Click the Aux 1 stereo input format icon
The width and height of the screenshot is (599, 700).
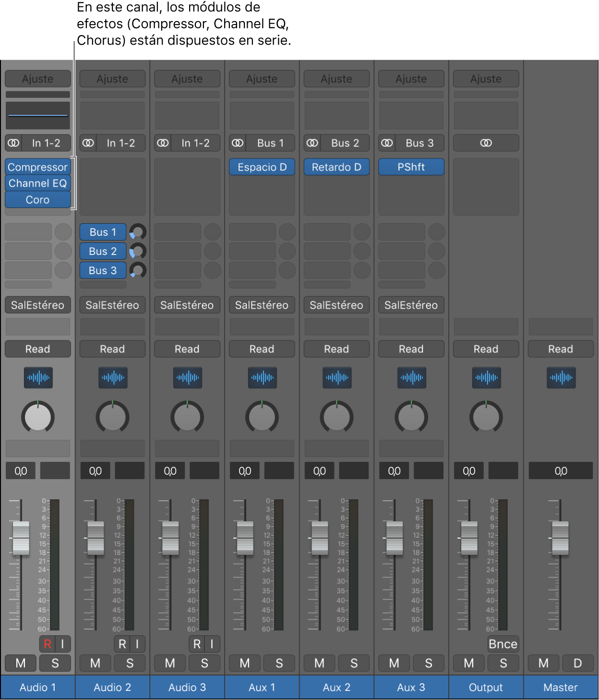(238, 143)
